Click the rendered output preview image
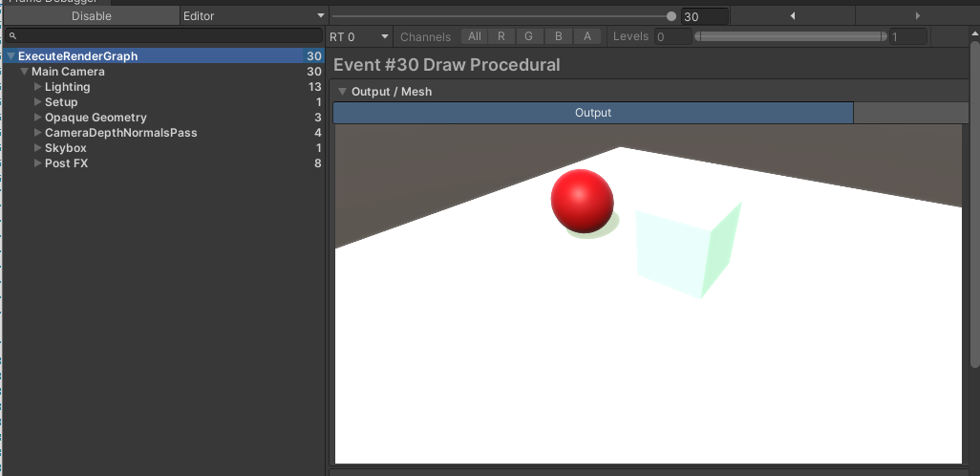Viewport: 980px width, 476px height. pos(649,294)
